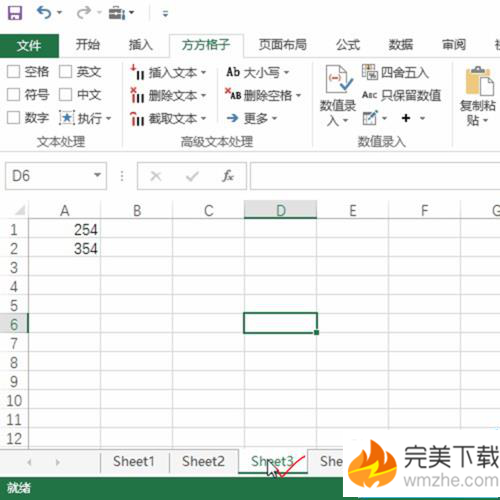Viewport: 500px width, 500px height.
Task: Click the 复制粘贴 clipboard icon
Action: pos(479,81)
